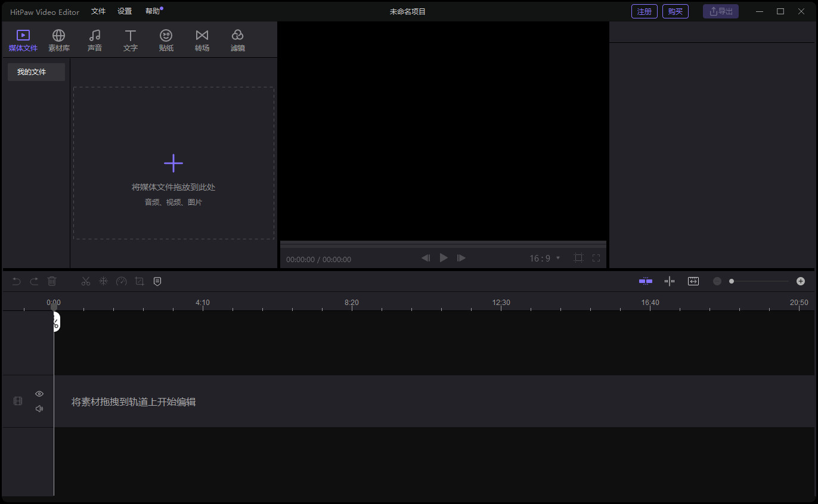Click the scissors on the playhead

pos(56,323)
